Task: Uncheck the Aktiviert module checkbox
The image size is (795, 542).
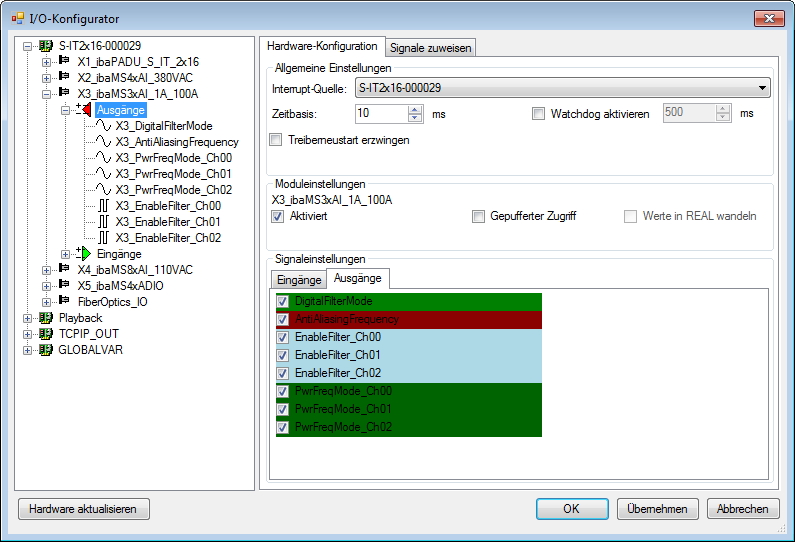Action: coord(277,216)
